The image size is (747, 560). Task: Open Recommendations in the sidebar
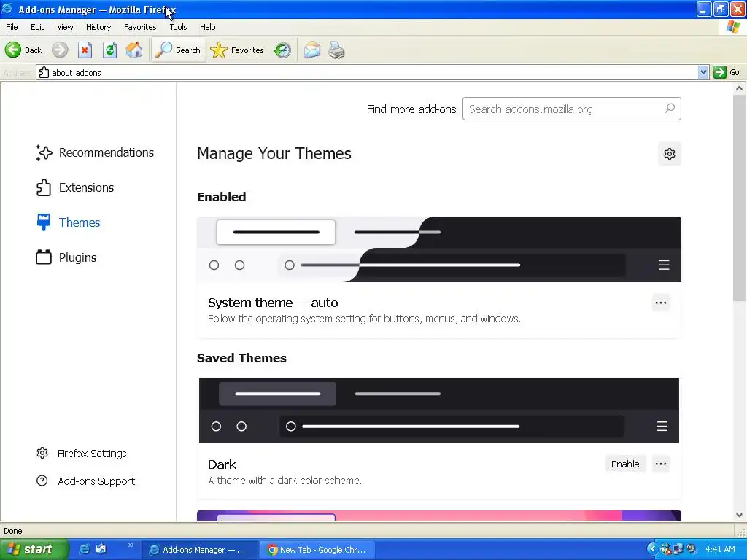pyautogui.click(x=95, y=152)
